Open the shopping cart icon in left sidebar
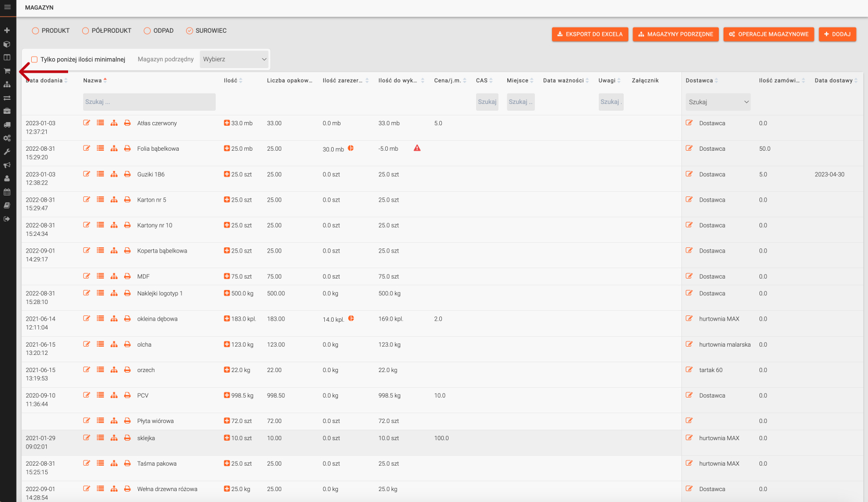This screenshot has height=502, width=868. (7, 71)
